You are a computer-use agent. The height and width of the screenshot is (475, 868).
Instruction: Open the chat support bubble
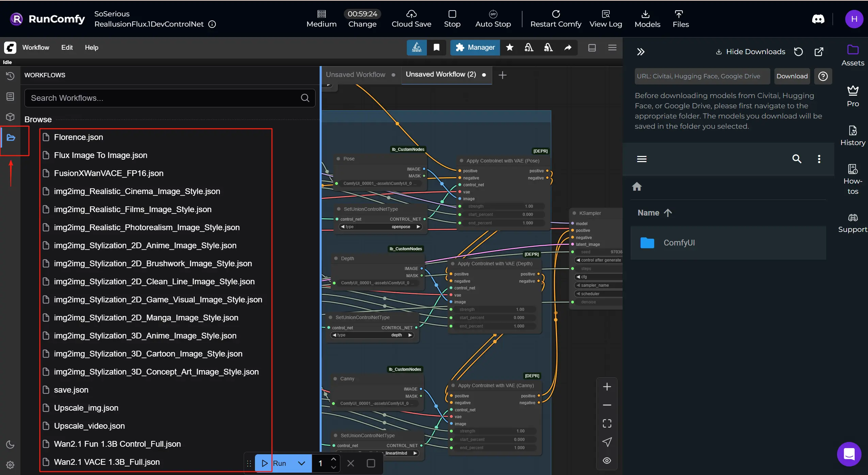pyautogui.click(x=849, y=454)
